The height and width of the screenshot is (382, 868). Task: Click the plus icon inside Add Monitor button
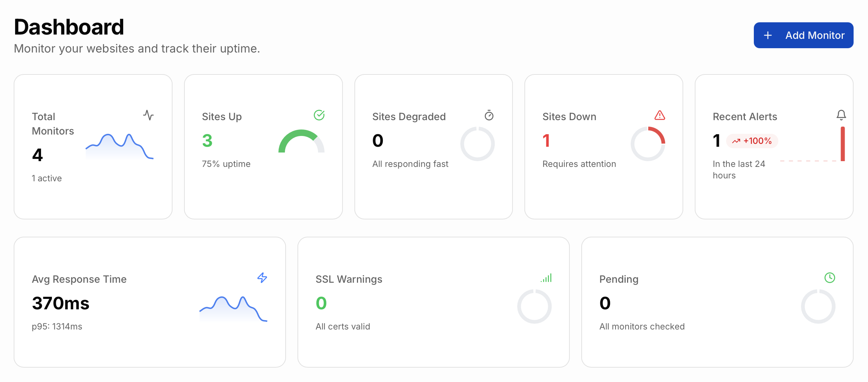point(769,35)
